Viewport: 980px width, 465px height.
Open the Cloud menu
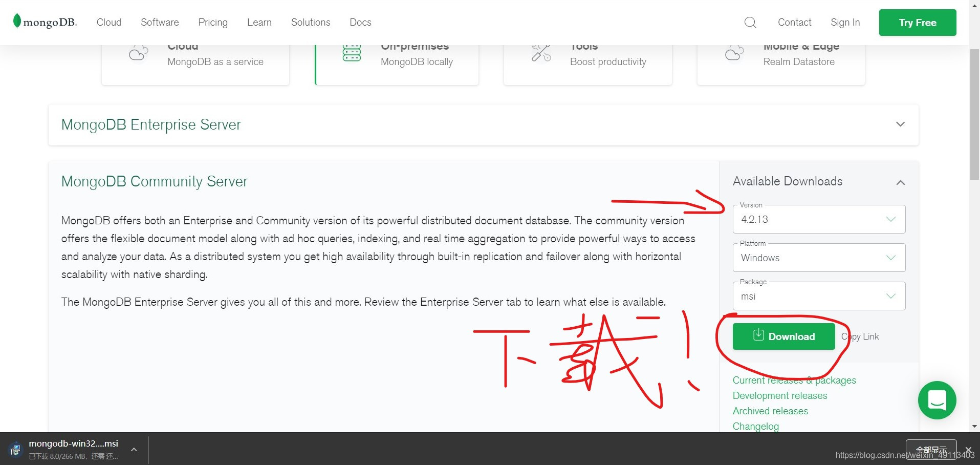click(x=109, y=23)
